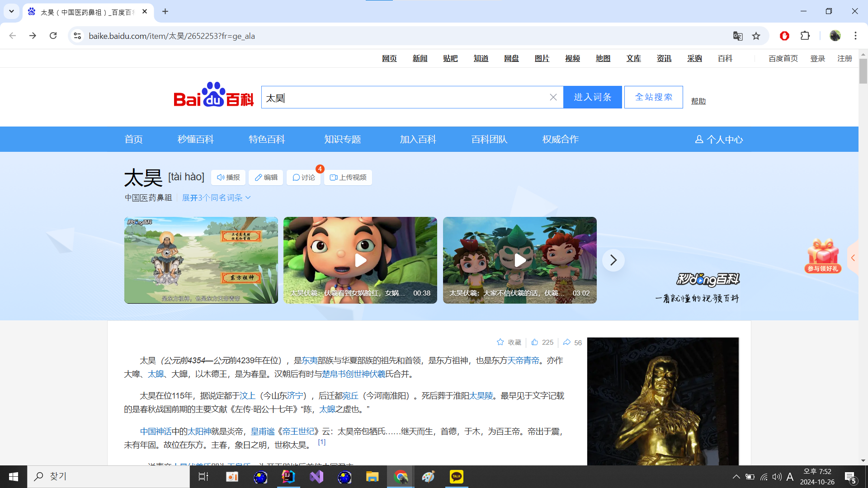Viewport: 868px width, 488px height.
Task: Click the 进入词条 button
Action: click(x=593, y=97)
